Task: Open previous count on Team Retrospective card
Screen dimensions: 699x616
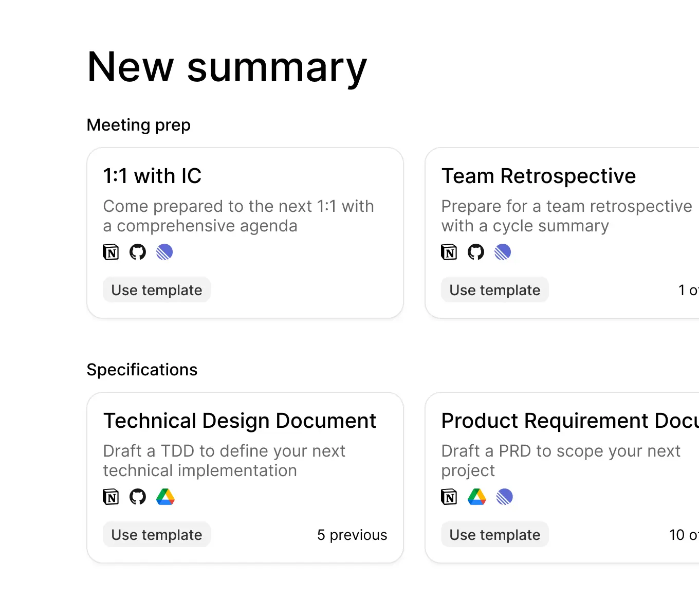Action: click(688, 290)
